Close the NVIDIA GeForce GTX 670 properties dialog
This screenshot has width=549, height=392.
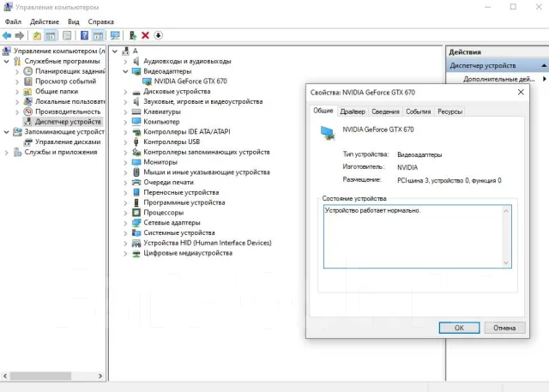tap(521, 92)
